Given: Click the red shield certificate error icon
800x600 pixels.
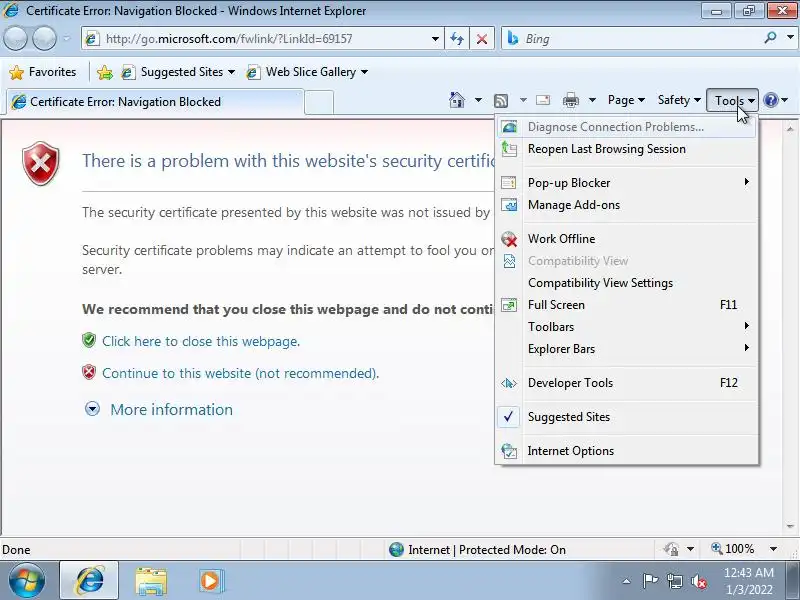Looking at the screenshot, I should [41, 163].
